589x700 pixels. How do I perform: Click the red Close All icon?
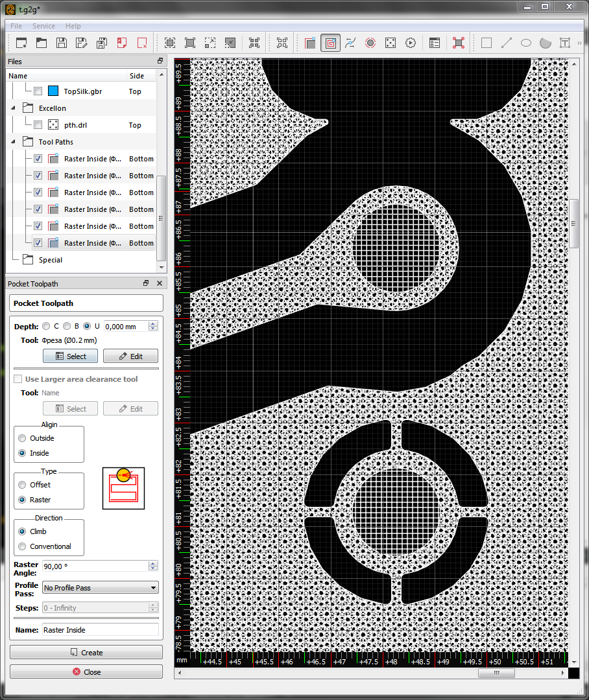pos(142,43)
